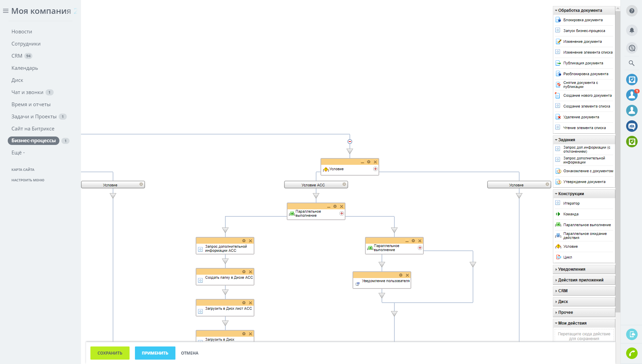Click the actions panel vertical scrollbar
642x364 pixels.
618,162
